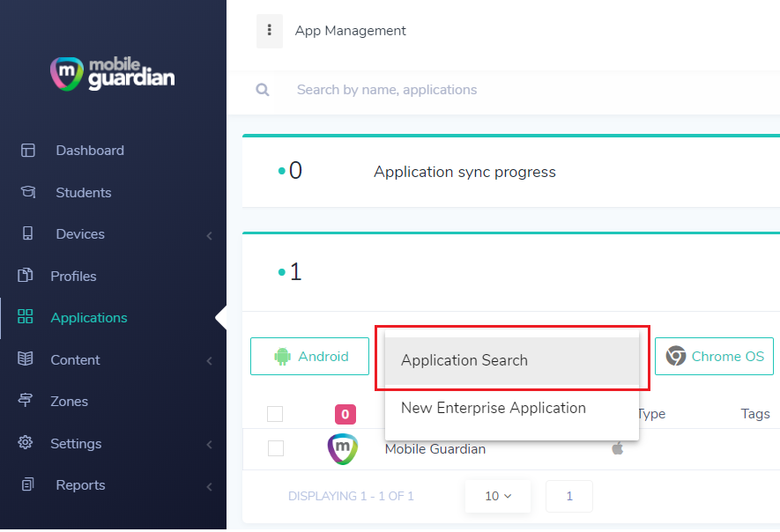Viewport: 780px width, 532px height.
Task: Open the 10 per page dropdown
Action: 497,496
